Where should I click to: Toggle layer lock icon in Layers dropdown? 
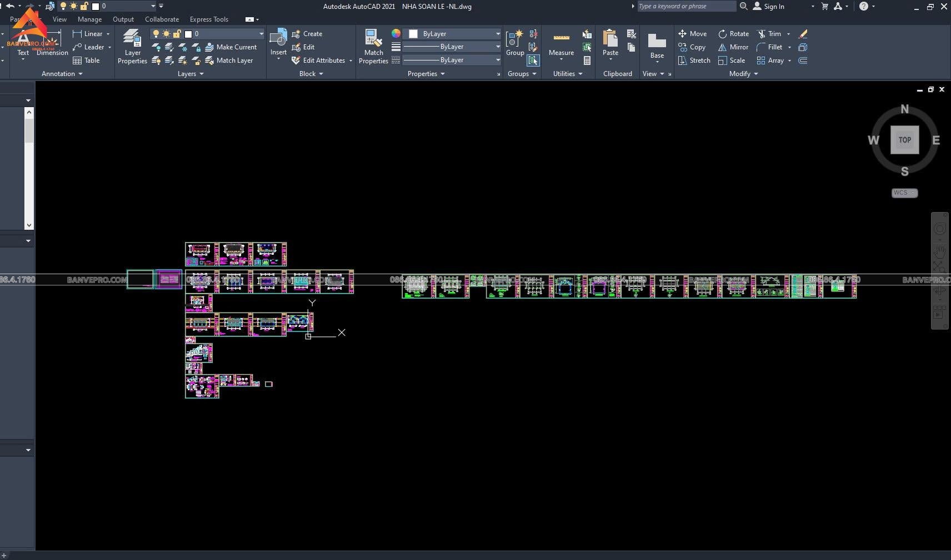(177, 34)
